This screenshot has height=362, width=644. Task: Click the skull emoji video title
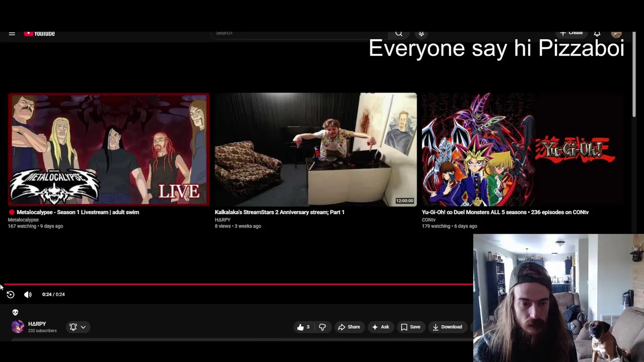(x=15, y=312)
